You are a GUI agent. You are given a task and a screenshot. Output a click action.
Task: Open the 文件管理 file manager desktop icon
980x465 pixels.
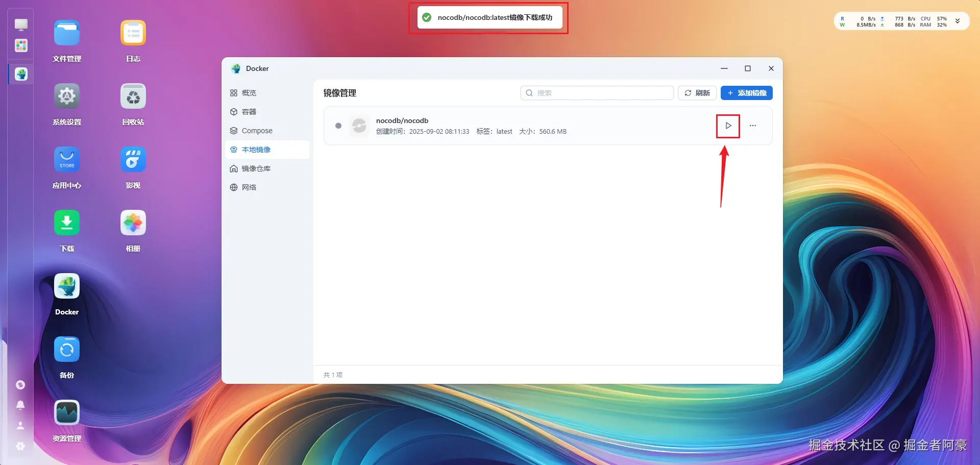pos(67,33)
